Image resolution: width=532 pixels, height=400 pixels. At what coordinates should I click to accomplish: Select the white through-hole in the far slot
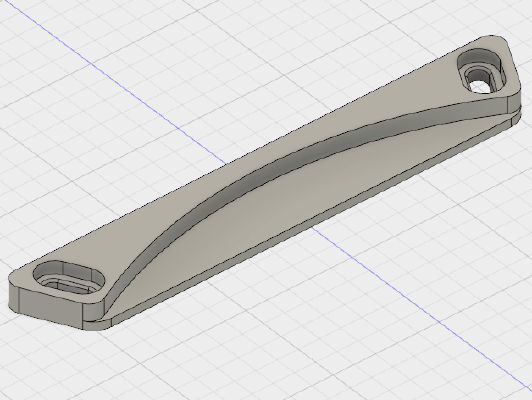pos(479,87)
